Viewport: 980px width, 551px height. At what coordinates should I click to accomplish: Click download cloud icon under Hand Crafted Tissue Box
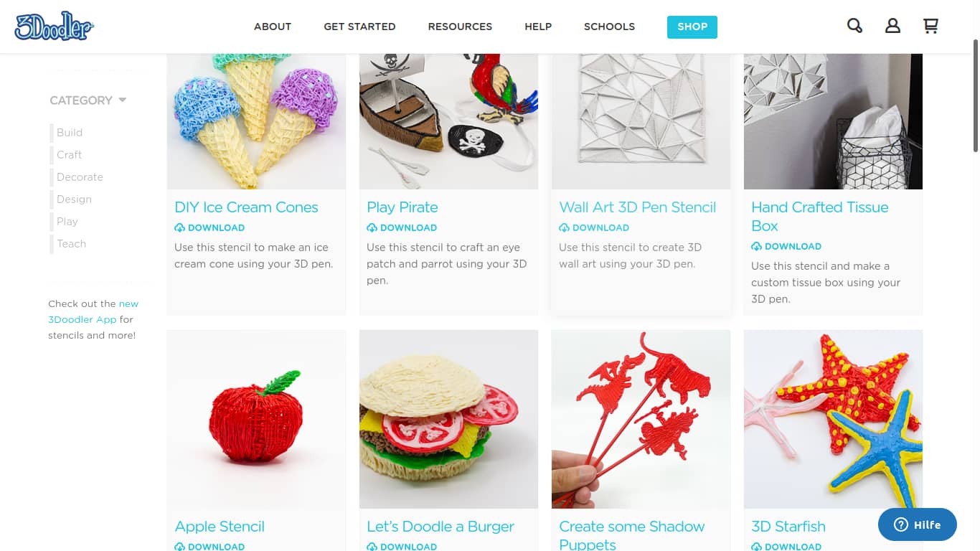pyautogui.click(x=756, y=246)
